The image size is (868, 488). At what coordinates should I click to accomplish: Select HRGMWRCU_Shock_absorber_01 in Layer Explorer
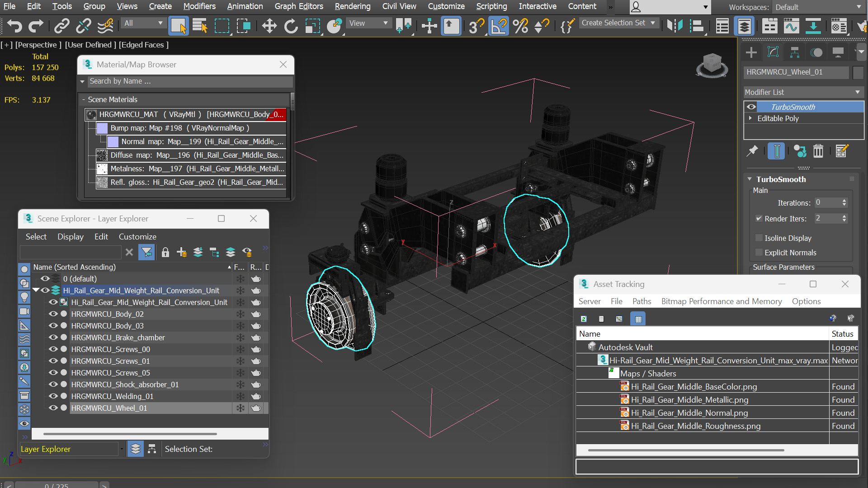click(125, 385)
